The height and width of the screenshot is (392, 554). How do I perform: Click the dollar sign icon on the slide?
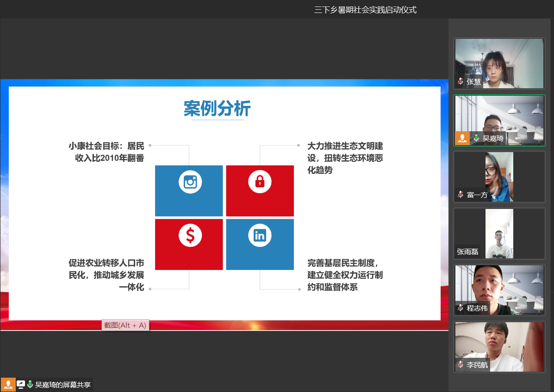pyautogui.click(x=190, y=236)
